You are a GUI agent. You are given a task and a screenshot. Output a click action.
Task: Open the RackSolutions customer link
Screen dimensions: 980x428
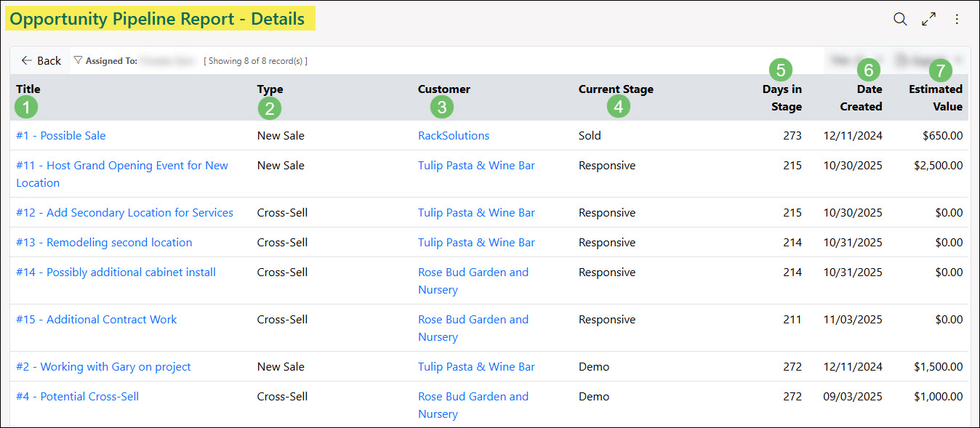(454, 136)
